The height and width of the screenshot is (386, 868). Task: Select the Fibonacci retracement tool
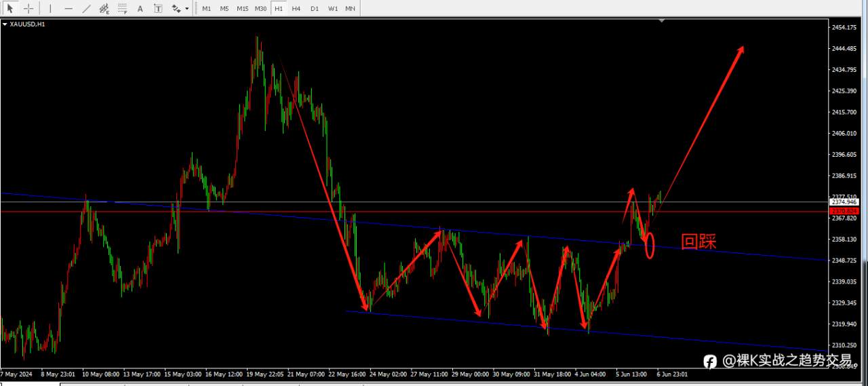point(122,9)
